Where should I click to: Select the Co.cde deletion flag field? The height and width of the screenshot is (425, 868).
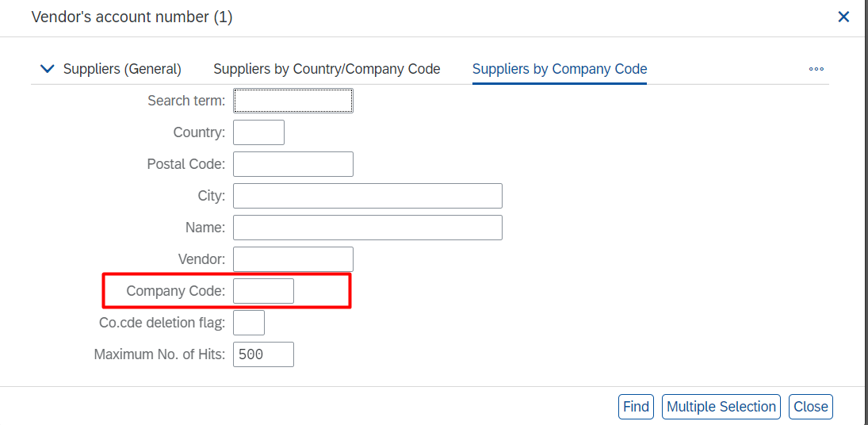click(249, 323)
